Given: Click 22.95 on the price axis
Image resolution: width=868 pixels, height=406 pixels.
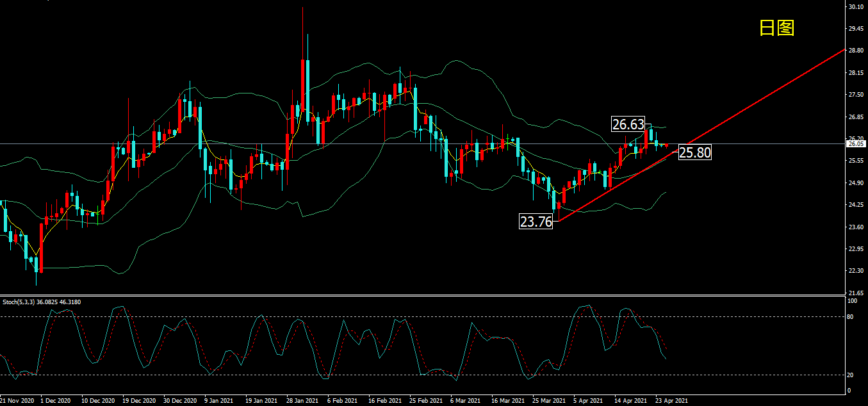Looking at the screenshot, I should pos(856,249).
